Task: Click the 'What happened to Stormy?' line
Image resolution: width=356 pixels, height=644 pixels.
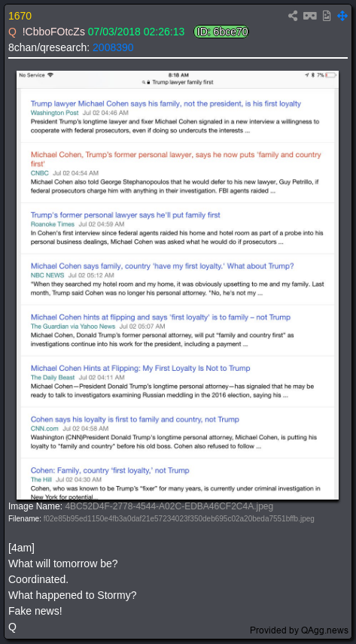Action: [x=72, y=595]
